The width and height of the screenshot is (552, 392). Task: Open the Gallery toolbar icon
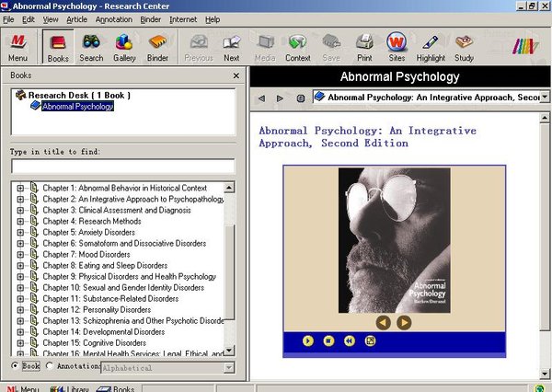point(124,46)
